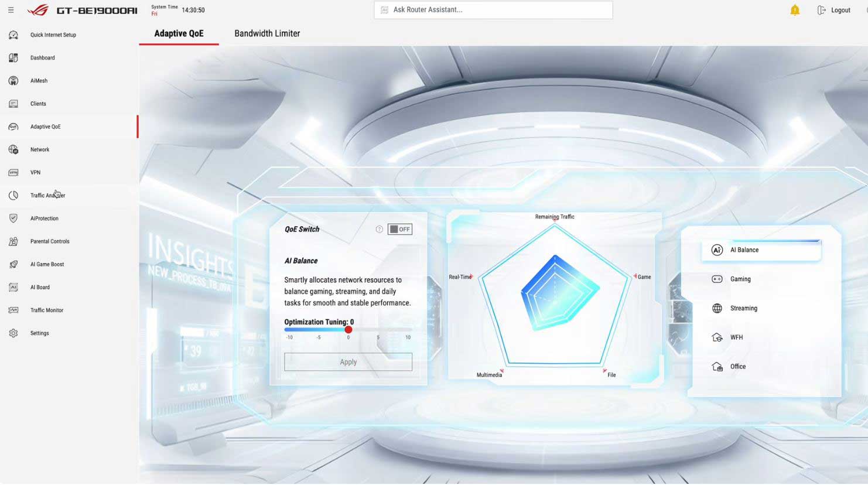Click the Quick Internet Setup icon
This screenshot has width=868, height=485.
[x=13, y=35]
